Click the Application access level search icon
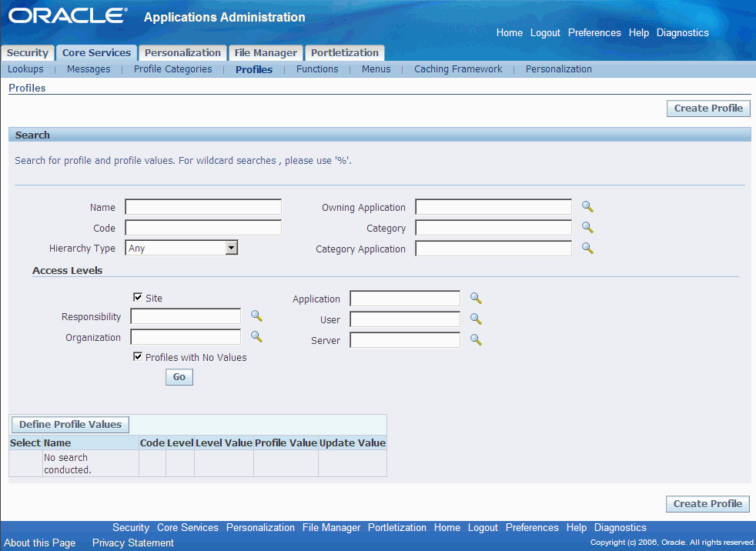This screenshot has height=551, width=756. coord(476,299)
